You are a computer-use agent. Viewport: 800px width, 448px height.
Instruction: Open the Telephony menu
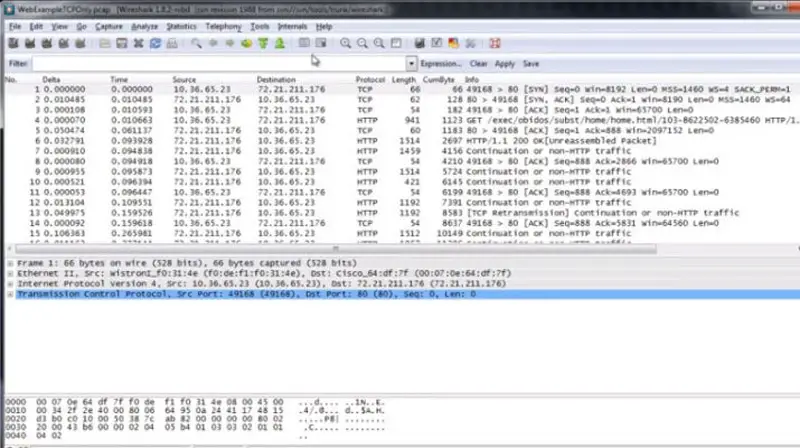pos(223,27)
